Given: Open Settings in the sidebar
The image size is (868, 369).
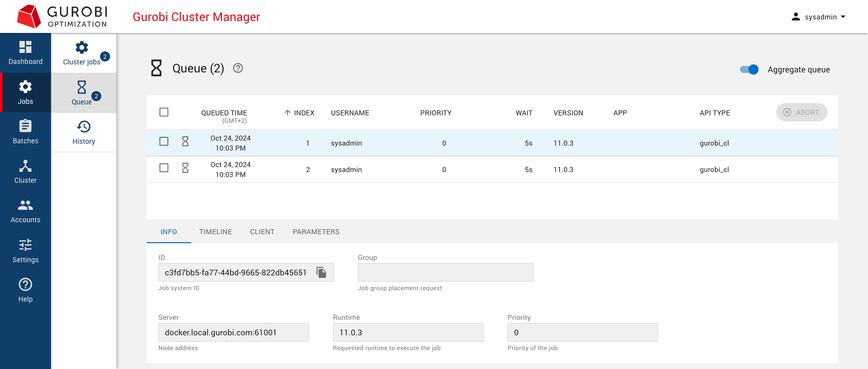Looking at the screenshot, I should click(x=25, y=251).
